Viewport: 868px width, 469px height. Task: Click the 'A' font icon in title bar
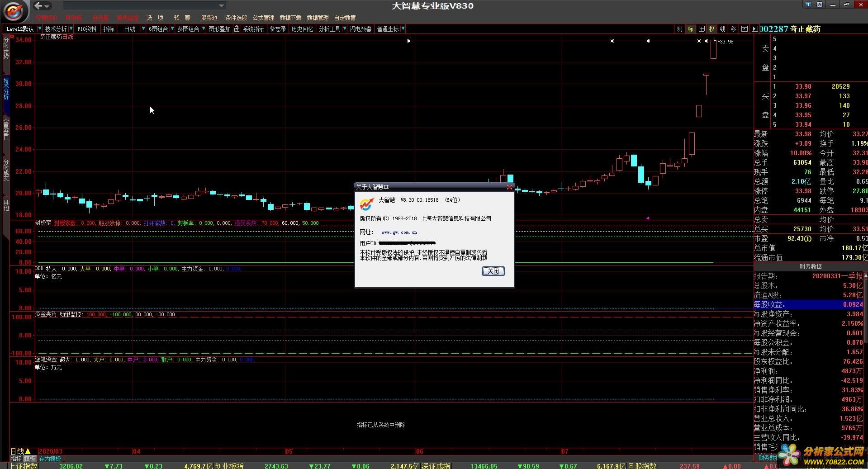820,5
